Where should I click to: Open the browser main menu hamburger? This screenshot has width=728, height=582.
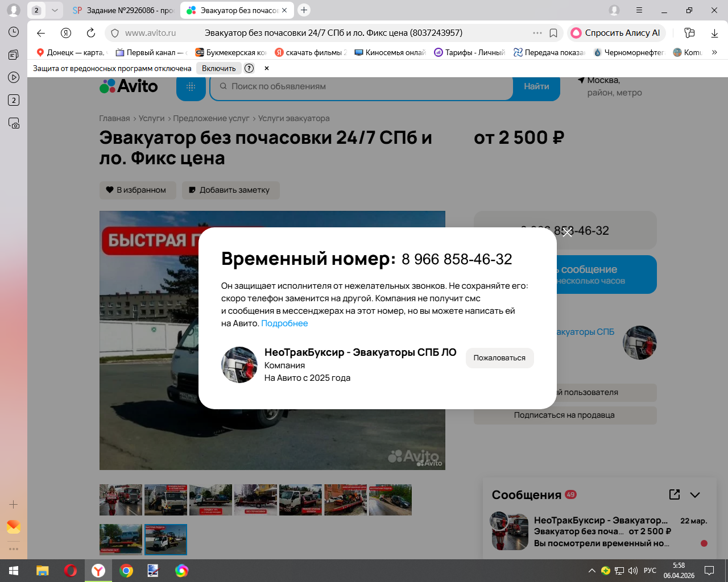coord(639,10)
